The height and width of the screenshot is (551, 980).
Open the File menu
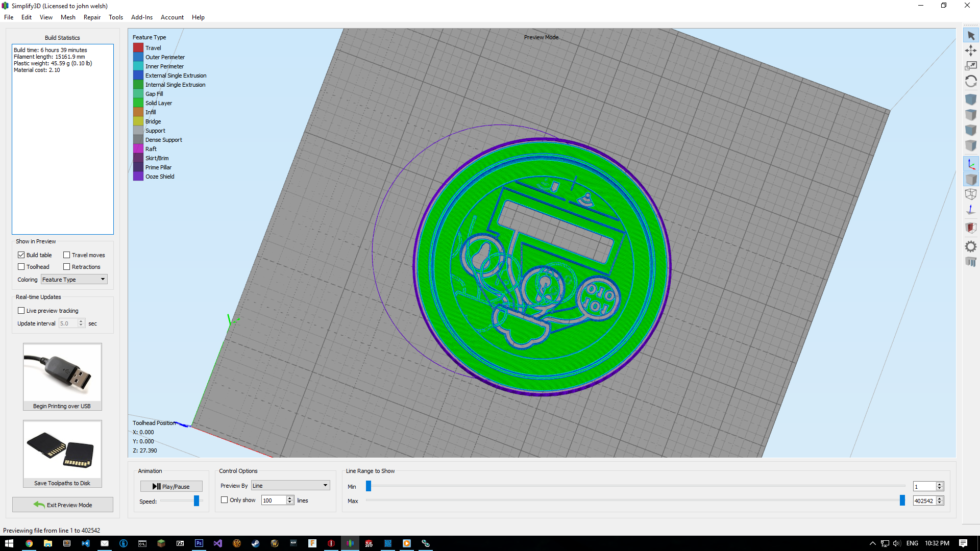coord(9,17)
